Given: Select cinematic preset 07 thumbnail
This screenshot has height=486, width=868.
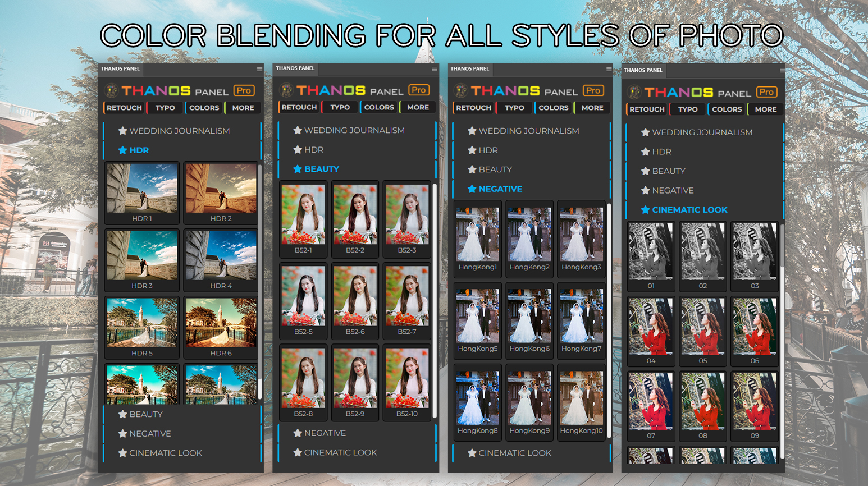Looking at the screenshot, I should 651,406.
